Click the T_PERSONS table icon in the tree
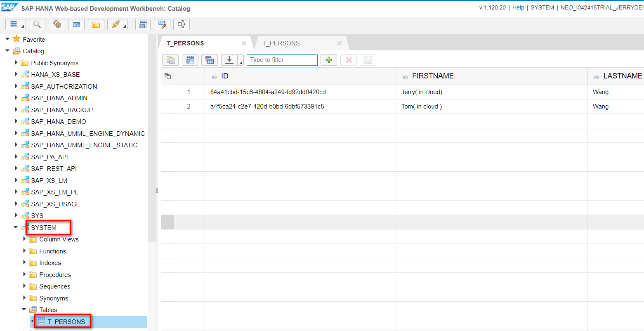This screenshot has height=331, width=644. 41,321
